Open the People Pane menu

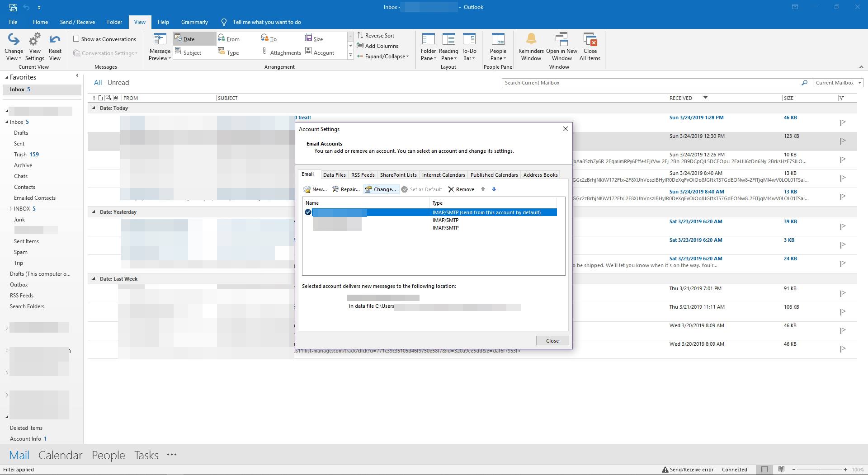(498, 47)
